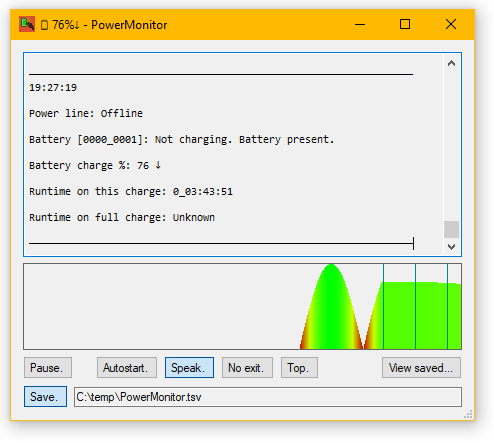The width and height of the screenshot is (494, 443).
Task: Open View saved... log
Action: tap(421, 368)
